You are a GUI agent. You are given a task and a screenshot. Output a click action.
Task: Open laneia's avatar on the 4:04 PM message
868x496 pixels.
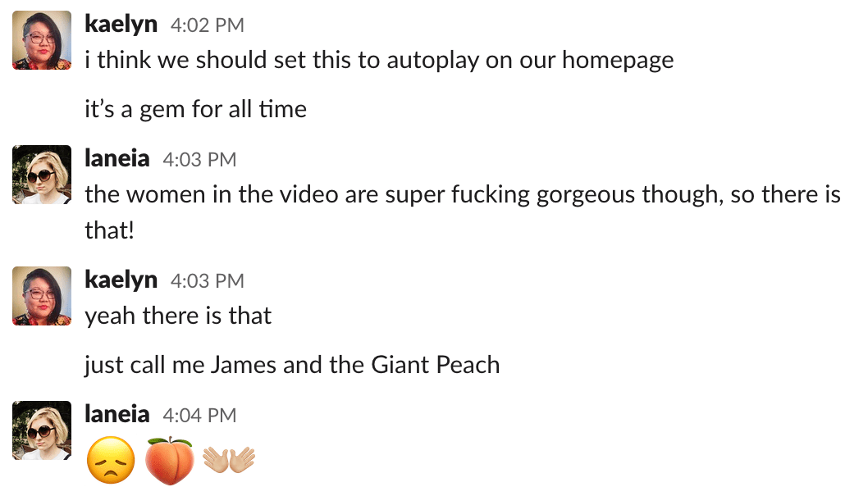(x=42, y=430)
